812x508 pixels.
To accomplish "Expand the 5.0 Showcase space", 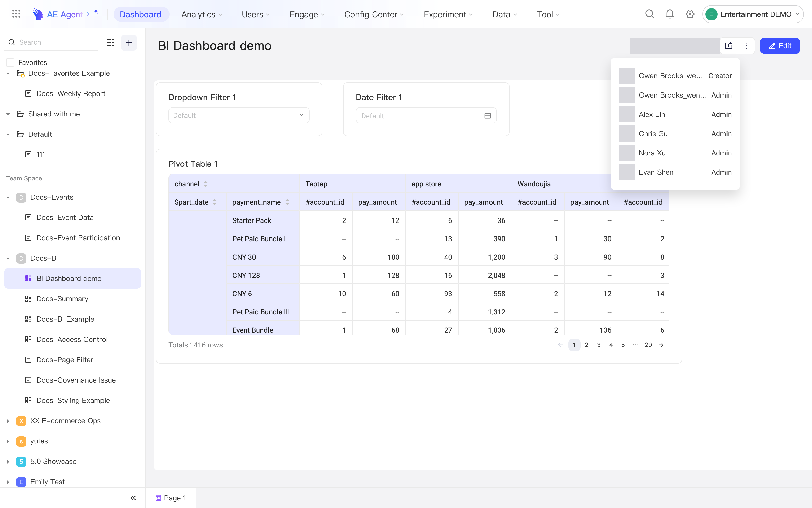I will 8,462.
